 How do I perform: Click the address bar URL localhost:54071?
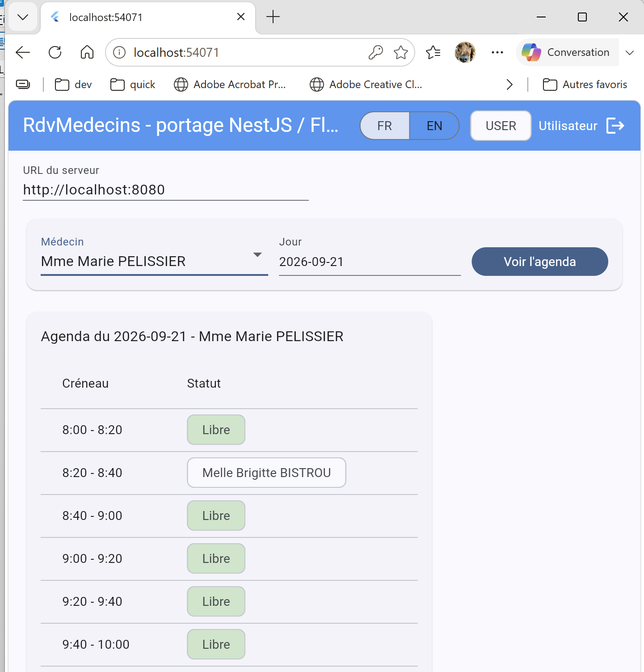[177, 52]
